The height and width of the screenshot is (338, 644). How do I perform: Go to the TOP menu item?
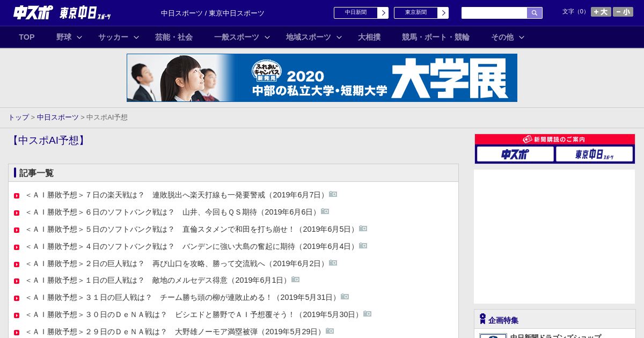(27, 37)
